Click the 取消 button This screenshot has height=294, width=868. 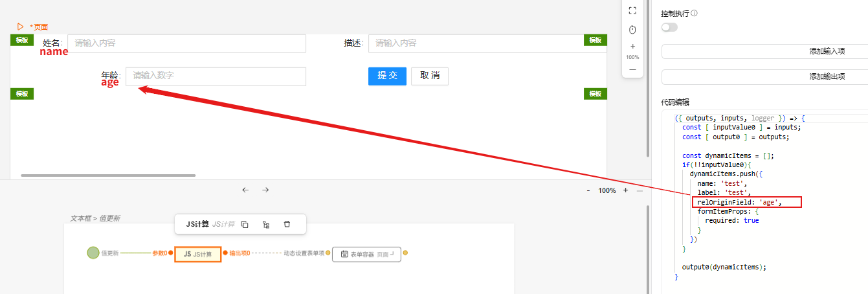(x=429, y=76)
